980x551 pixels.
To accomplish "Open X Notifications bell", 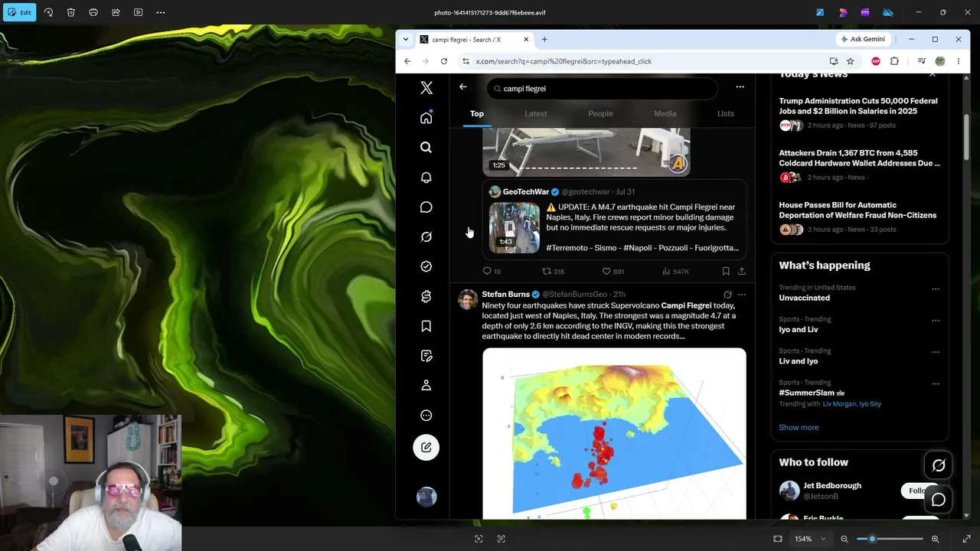I will (426, 178).
